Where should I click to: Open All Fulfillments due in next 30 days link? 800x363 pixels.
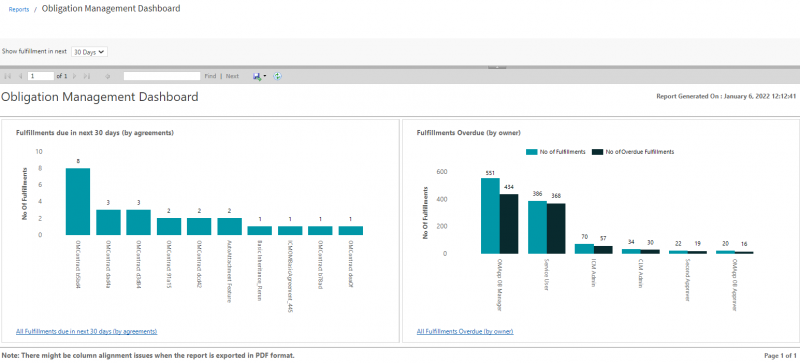coord(87,331)
